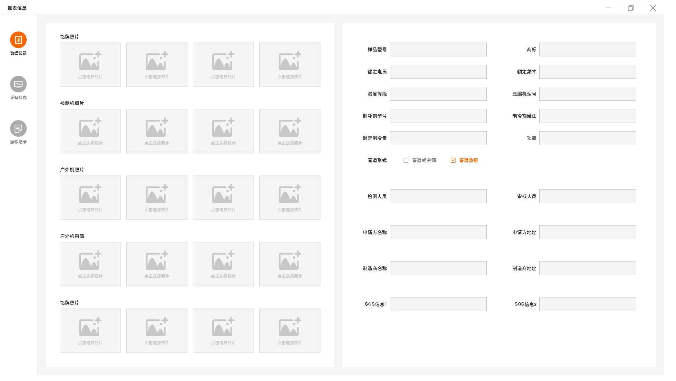Viewport: 676px width, 381px height.
Task: Add image in third section, first slot
Action: 90,197
